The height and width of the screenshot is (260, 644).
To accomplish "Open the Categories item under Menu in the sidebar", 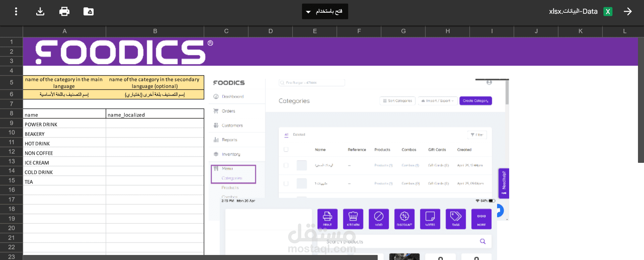I will tap(232, 178).
